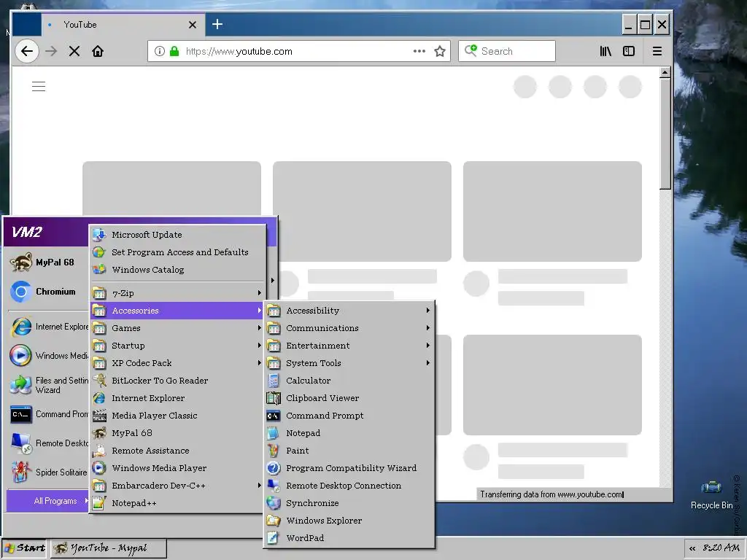Screen dimensions: 747x560
Task: Click the URL address bar
Action: pos(298,51)
